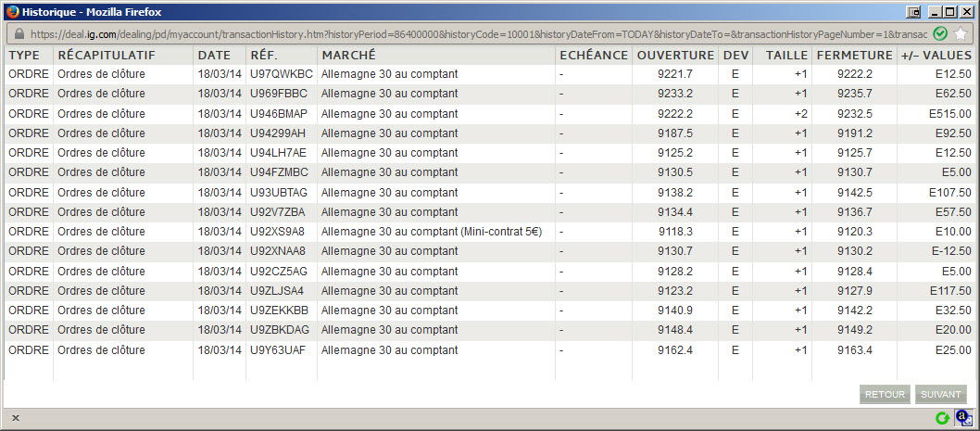Select reference U969FBBC

pos(279,94)
